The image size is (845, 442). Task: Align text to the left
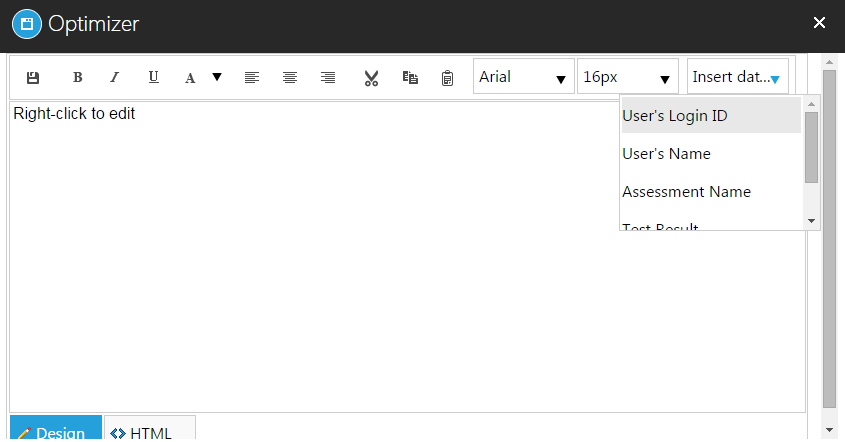(x=252, y=77)
